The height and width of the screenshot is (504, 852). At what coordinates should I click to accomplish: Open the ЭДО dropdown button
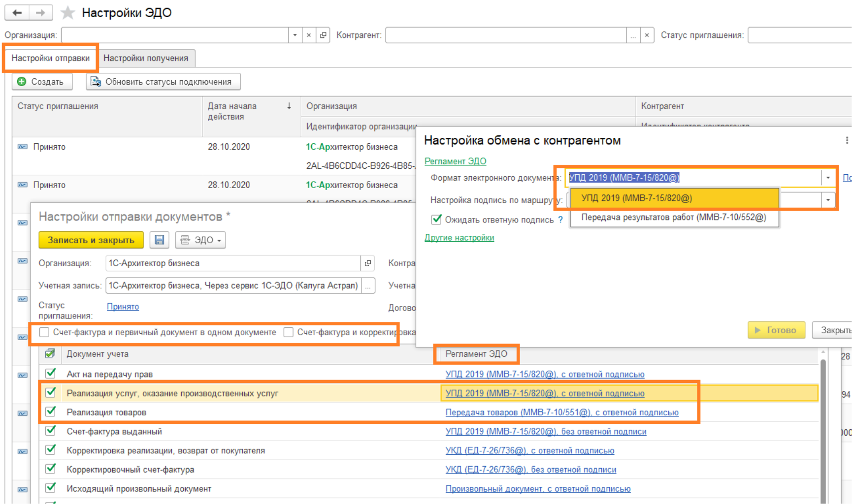pyautogui.click(x=200, y=240)
